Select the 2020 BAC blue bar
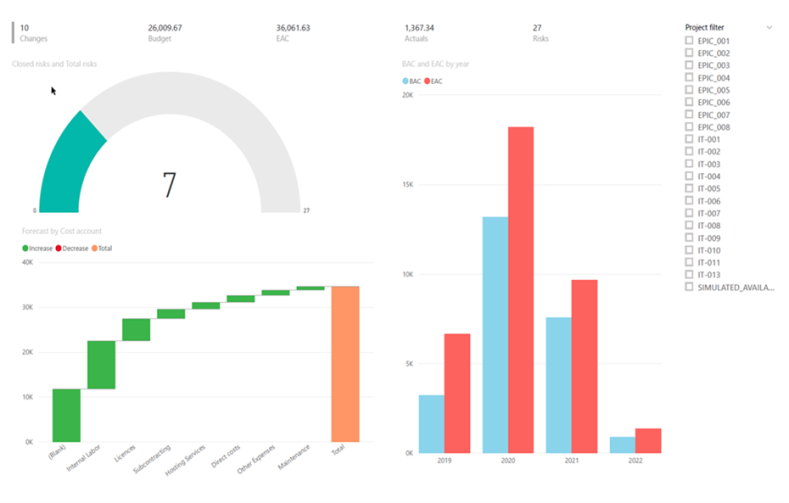This screenshot has height=503, width=789. click(496, 335)
